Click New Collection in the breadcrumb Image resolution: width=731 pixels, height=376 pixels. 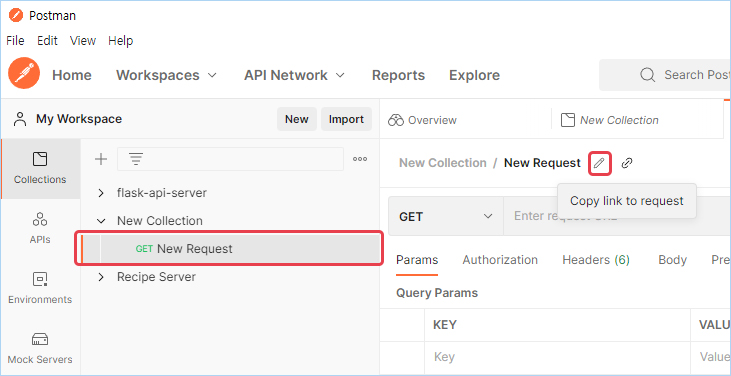(x=442, y=163)
